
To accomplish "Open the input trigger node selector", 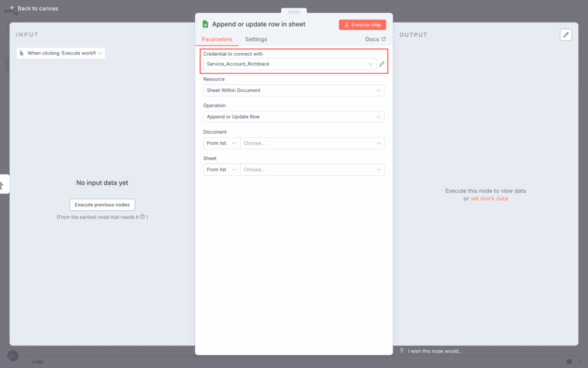I will (x=61, y=53).
